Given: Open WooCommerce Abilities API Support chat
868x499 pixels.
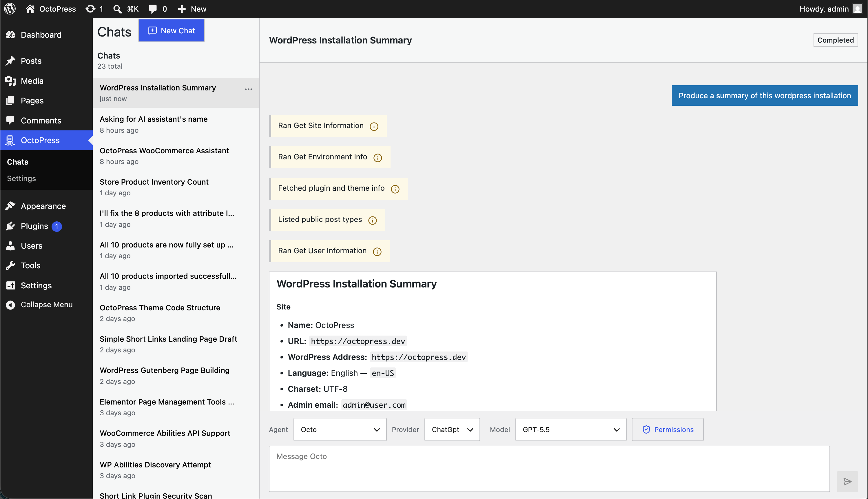Looking at the screenshot, I should [176, 438].
